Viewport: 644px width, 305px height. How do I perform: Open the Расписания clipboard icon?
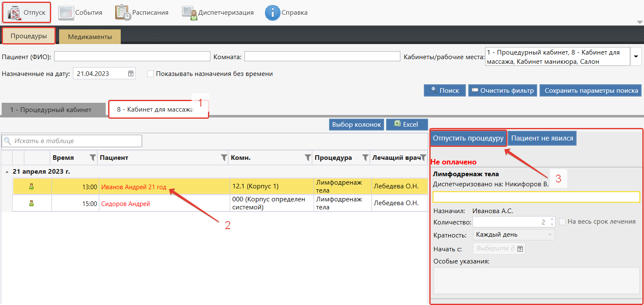(x=123, y=13)
